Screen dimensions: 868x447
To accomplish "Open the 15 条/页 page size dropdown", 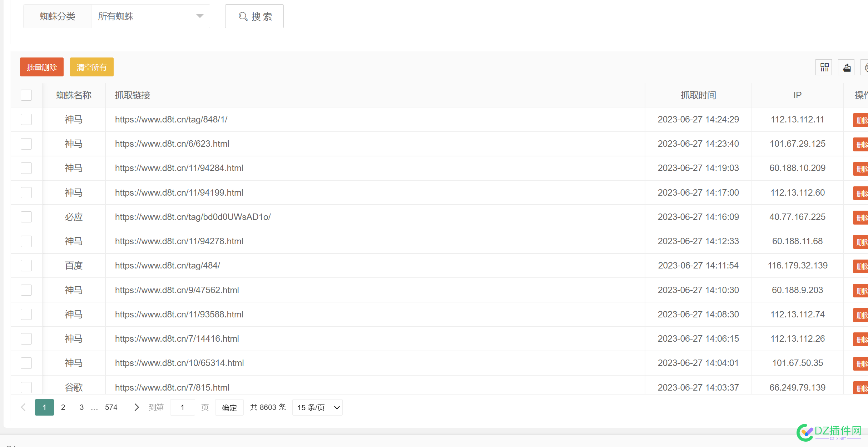I will click(x=317, y=407).
